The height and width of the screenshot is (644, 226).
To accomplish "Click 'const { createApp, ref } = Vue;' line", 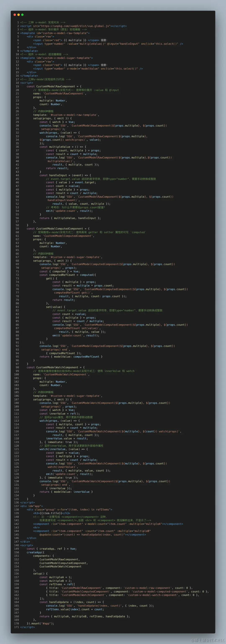I will 51,549.
